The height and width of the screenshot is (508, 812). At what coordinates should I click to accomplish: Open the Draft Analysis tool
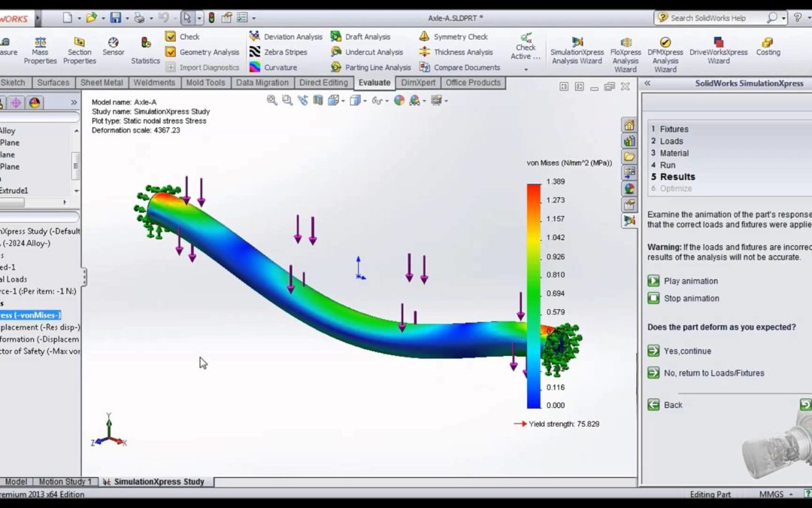tap(368, 36)
